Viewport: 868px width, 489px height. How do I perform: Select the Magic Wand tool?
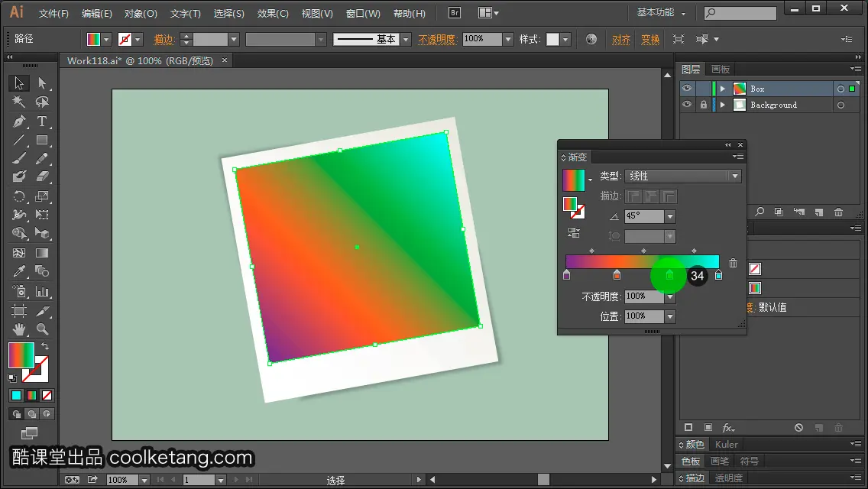19,102
